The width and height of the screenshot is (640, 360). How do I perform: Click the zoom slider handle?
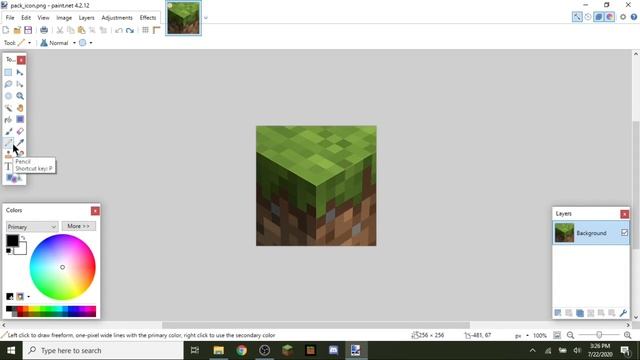[599, 335]
